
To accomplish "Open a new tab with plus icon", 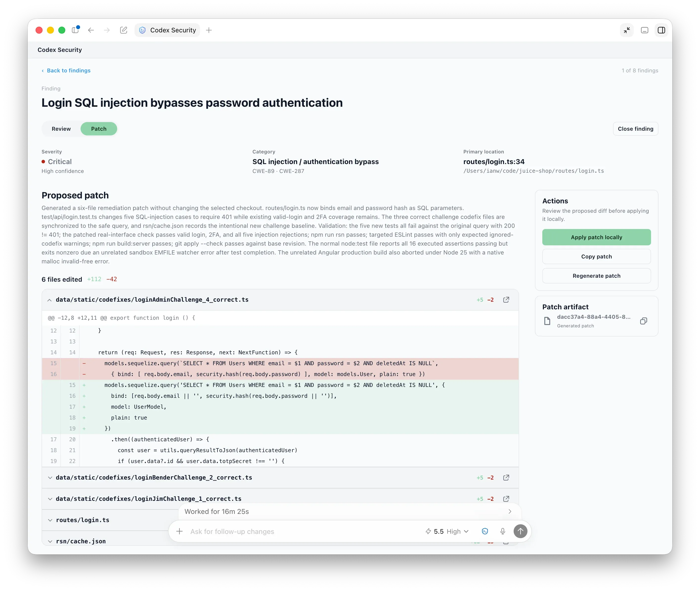I will 209,30.
